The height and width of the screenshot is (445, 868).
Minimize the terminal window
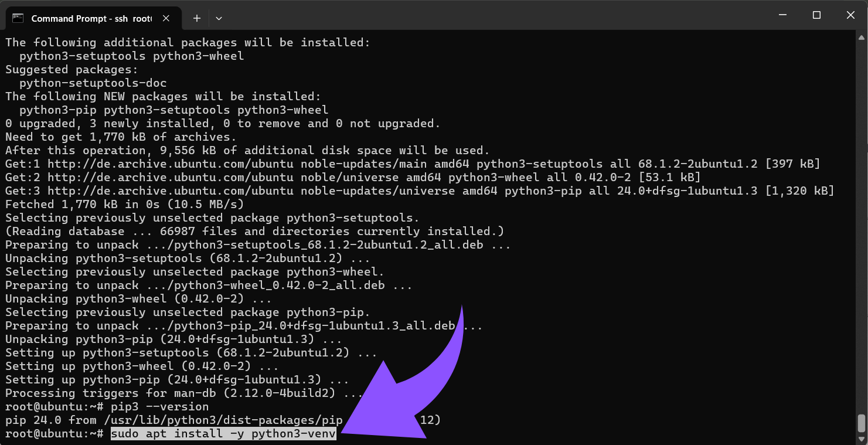782,15
